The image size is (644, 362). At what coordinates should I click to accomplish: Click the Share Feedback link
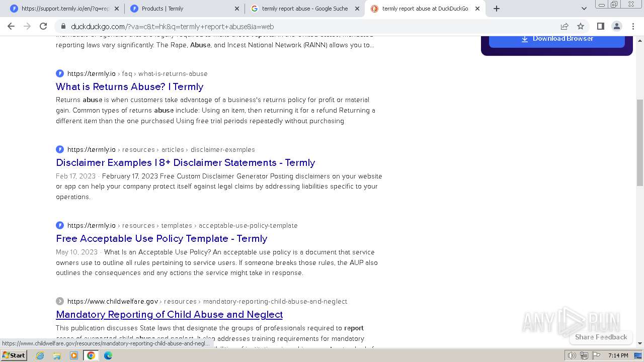pos(601,337)
